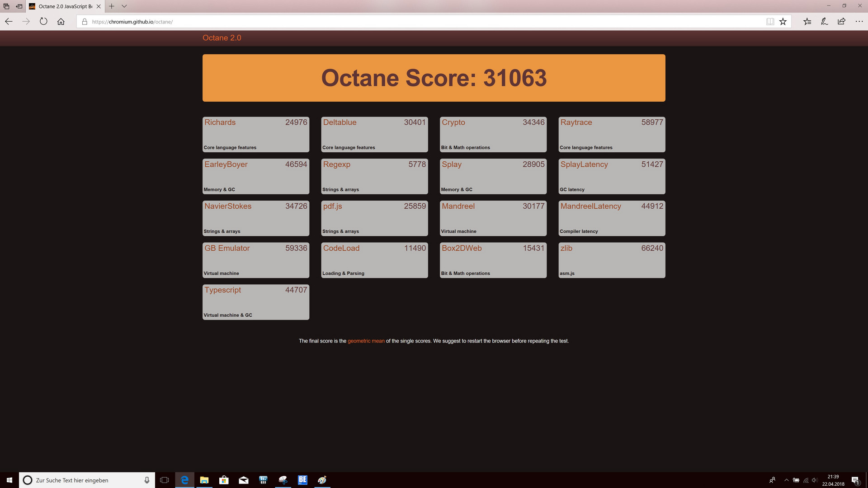Open Microsoft Store from taskbar
868x488 pixels.
pos(224,480)
